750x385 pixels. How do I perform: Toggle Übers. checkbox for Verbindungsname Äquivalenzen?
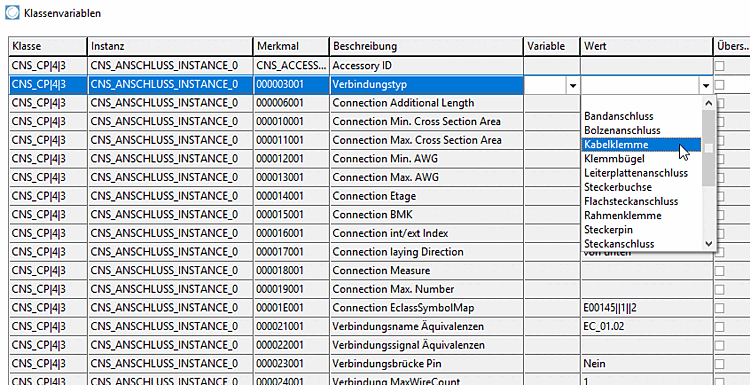[x=719, y=327]
